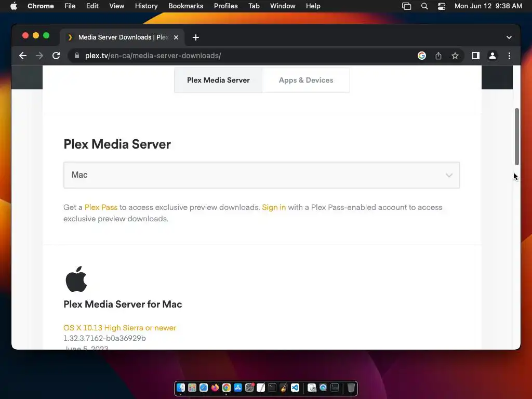Click the Plex Media Server for Mac heading
Viewport: 532px width, 399px height.
pyautogui.click(x=123, y=304)
